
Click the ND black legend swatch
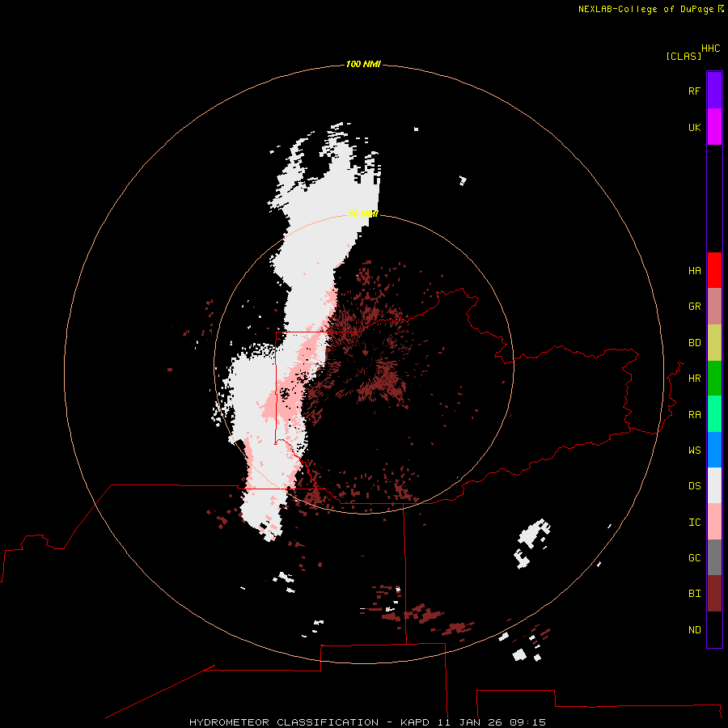click(714, 629)
